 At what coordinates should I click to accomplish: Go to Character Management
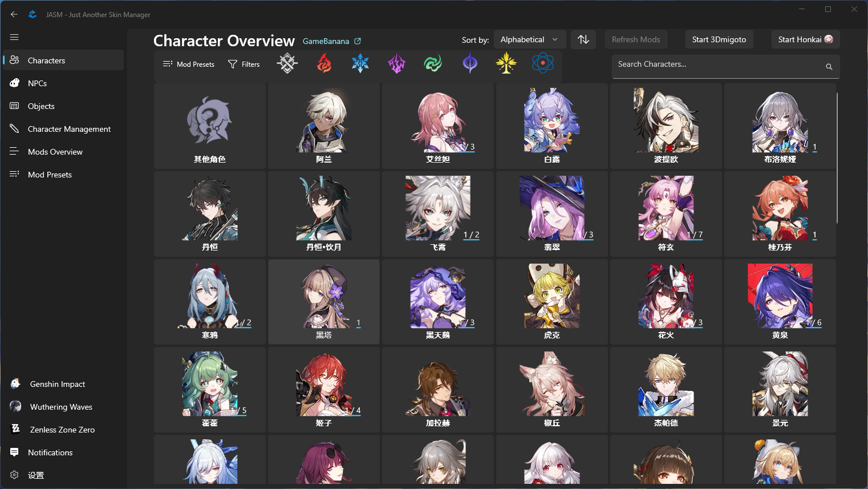click(63, 128)
